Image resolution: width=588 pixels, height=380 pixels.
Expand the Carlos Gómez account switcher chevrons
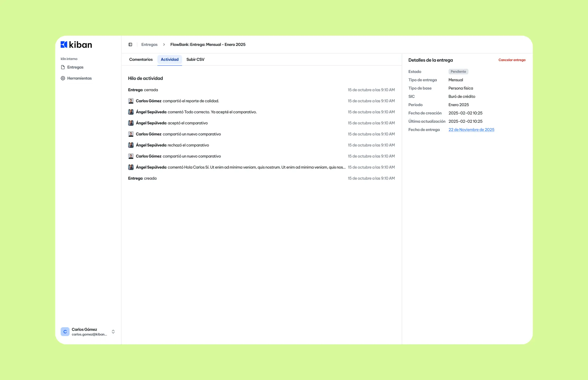[113, 331]
